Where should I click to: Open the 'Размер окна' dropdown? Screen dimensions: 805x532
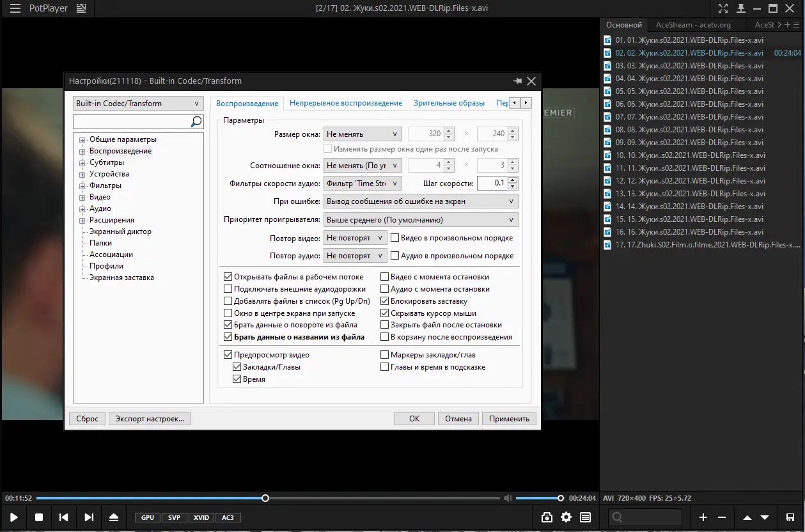click(x=363, y=134)
